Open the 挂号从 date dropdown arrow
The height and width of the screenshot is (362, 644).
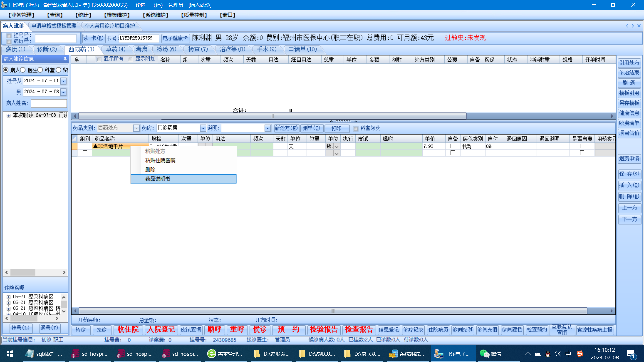[63, 81]
